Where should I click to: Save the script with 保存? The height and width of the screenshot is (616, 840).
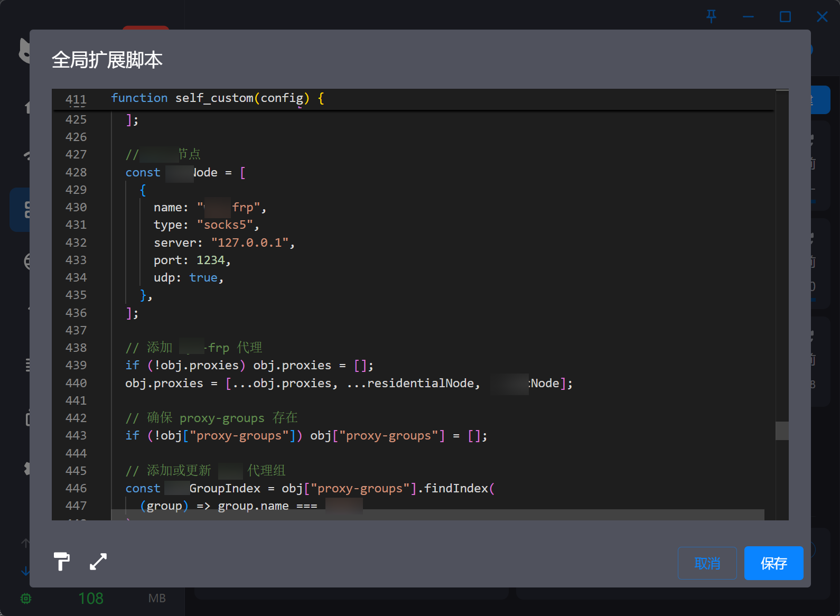(774, 563)
